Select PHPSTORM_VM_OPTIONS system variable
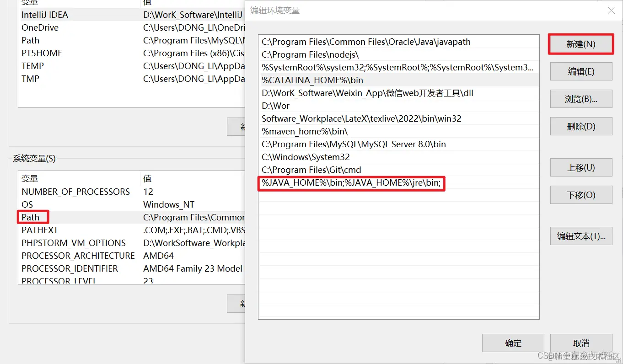623x364 pixels. (x=132, y=243)
